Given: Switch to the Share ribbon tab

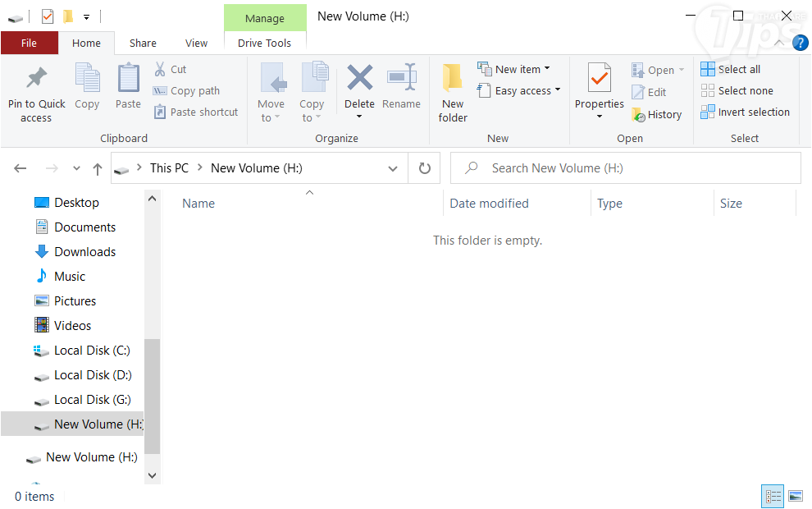Looking at the screenshot, I should [x=143, y=43].
